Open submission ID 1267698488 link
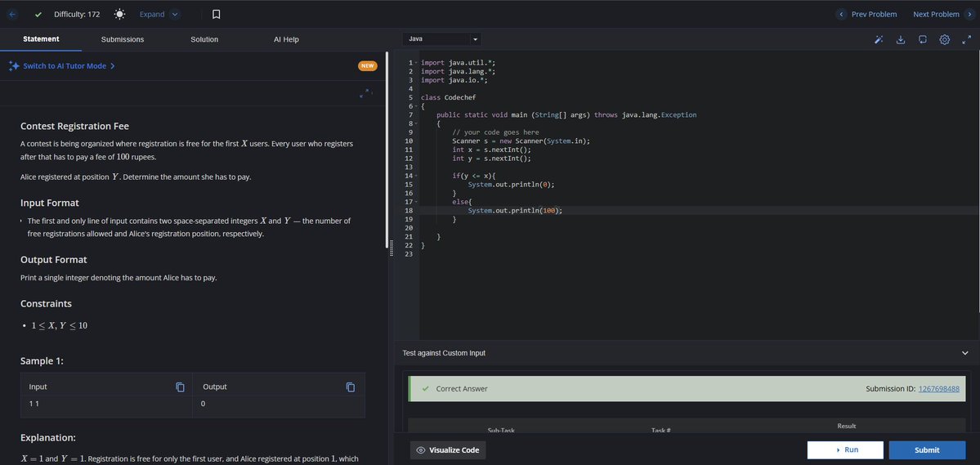The image size is (980, 465). [x=938, y=389]
